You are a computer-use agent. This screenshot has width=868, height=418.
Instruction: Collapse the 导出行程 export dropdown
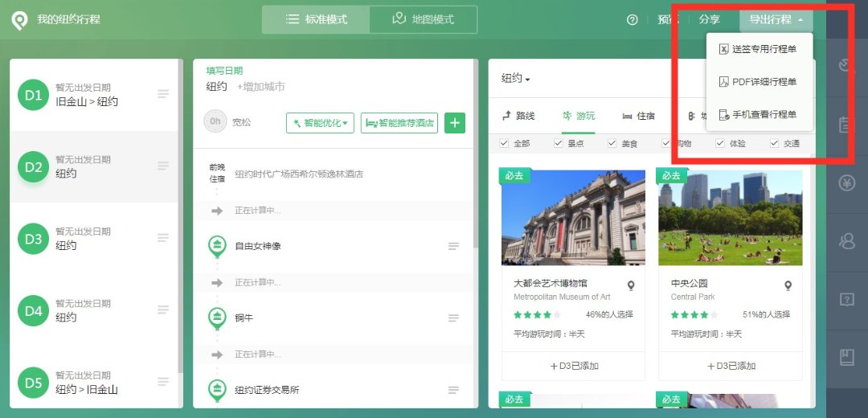click(x=775, y=20)
